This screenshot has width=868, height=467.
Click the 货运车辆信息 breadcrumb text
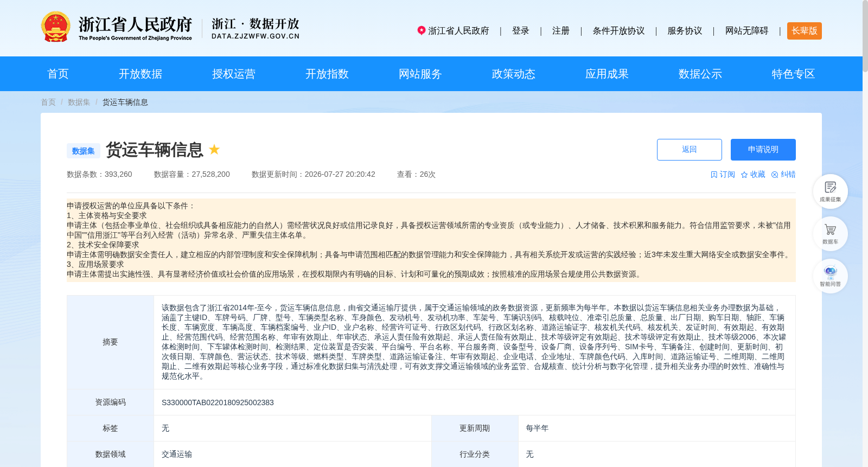coord(125,102)
